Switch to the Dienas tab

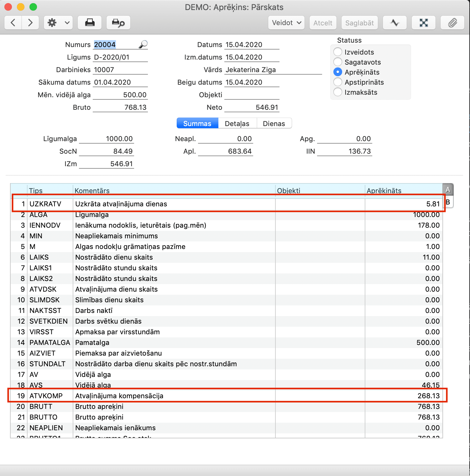(x=274, y=124)
